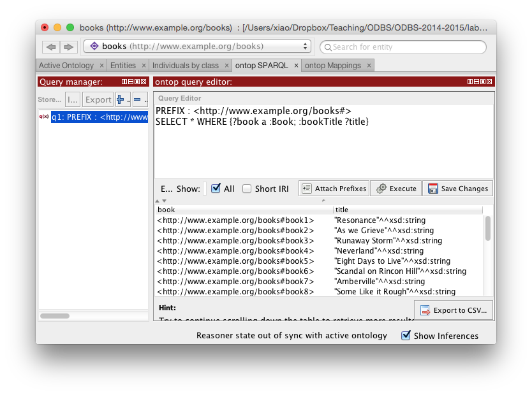The image size is (532, 395).
Task: Open the books ontology dropdown selector
Action: [198, 47]
